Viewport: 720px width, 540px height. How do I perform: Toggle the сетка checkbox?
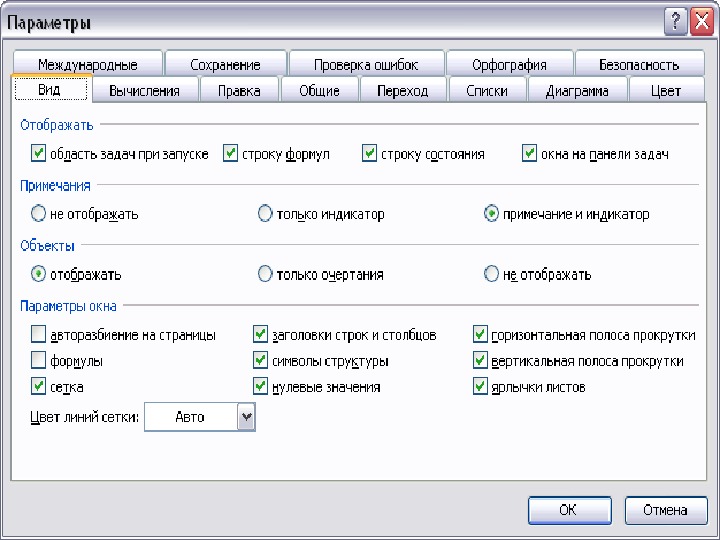[39, 387]
